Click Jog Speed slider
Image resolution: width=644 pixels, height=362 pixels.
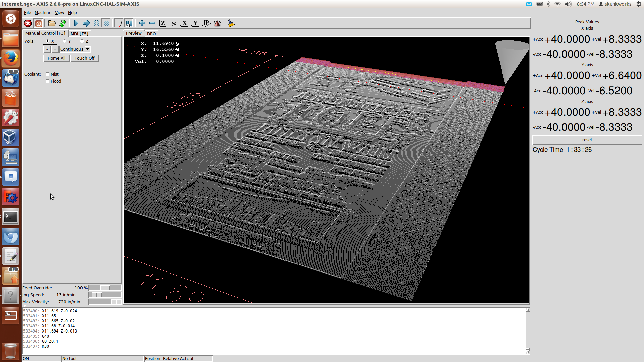pyautogui.click(x=105, y=295)
